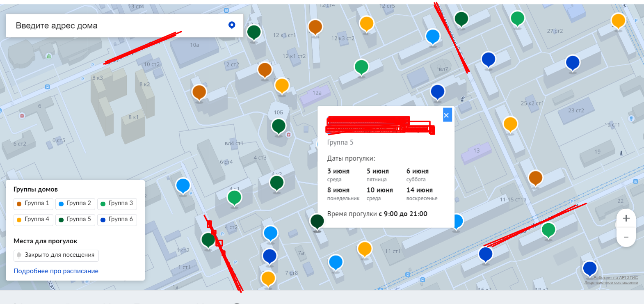
Task: Toggle Группа 6 legend chip
Action: coord(117,219)
